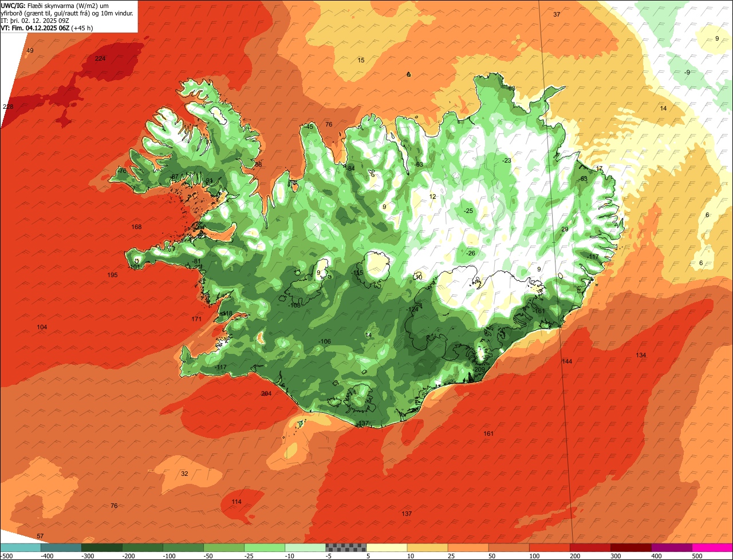Click the '171' value near the west coast
The width and height of the screenshot is (733, 560).
[196, 319]
